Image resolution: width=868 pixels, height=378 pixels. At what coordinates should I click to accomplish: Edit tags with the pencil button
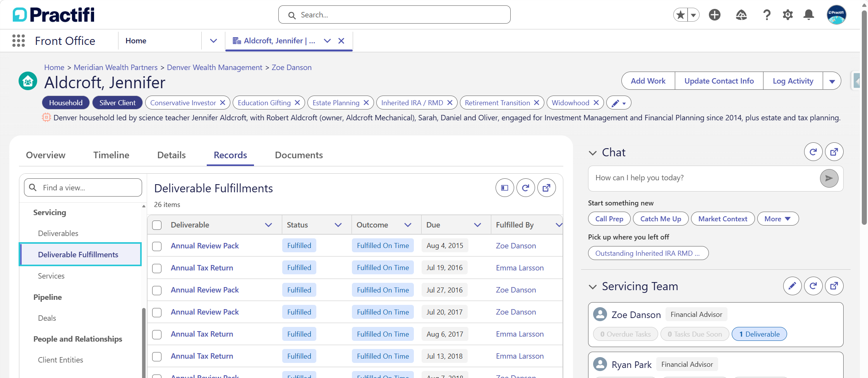click(619, 103)
